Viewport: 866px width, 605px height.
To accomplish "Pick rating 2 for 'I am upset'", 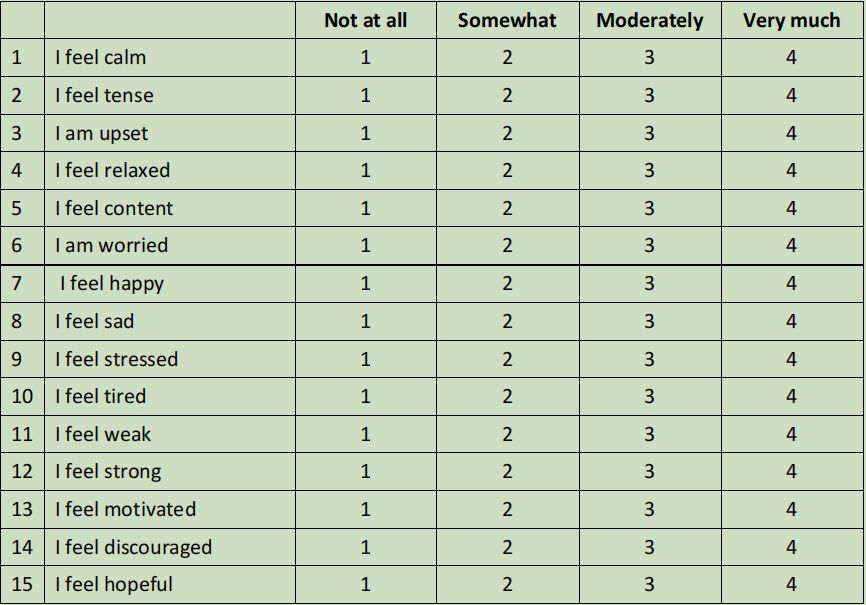I will [507, 133].
